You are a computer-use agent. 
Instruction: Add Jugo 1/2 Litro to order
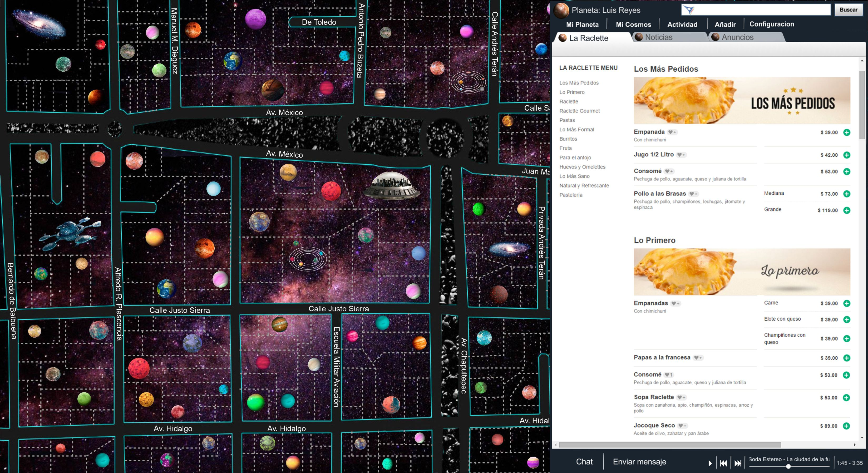[846, 155]
